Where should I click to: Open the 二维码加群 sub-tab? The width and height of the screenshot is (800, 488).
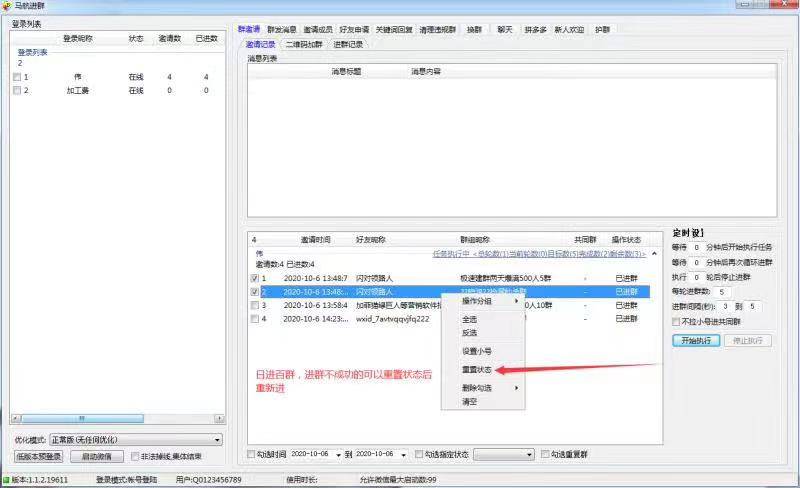[304, 44]
